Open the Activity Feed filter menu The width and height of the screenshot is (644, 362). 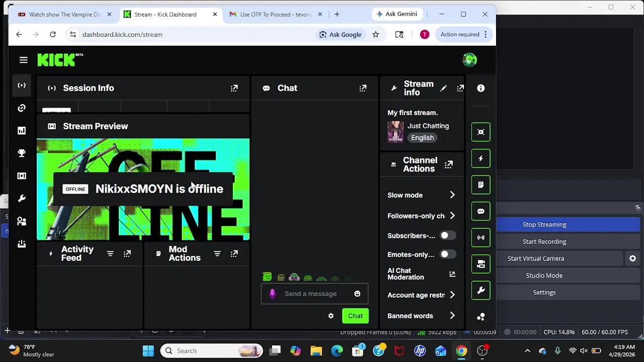110,254
